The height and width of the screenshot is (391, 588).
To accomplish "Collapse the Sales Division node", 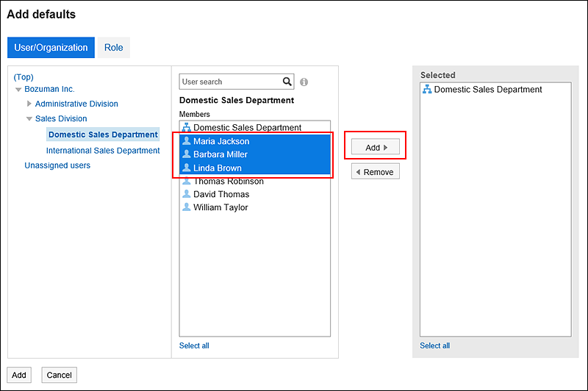I will coord(29,119).
